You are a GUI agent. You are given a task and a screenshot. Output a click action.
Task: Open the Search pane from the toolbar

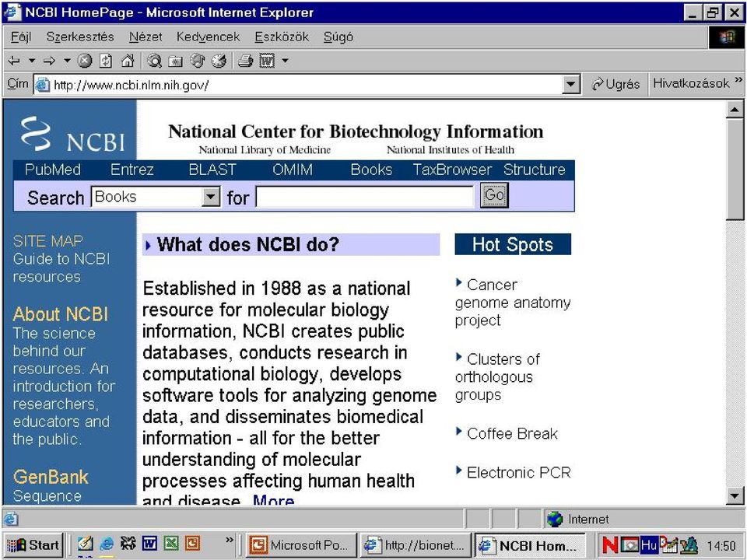click(154, 61)
